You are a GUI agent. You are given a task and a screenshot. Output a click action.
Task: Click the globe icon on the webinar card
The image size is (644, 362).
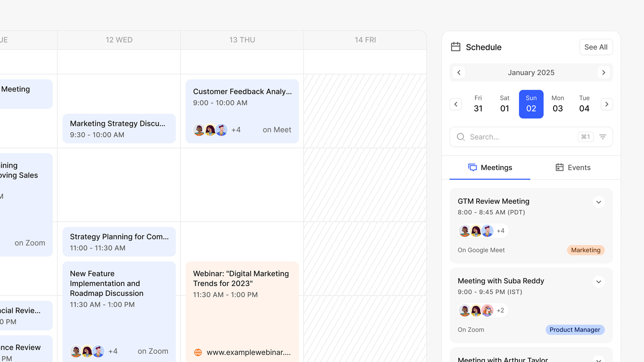tap(198, 352)
